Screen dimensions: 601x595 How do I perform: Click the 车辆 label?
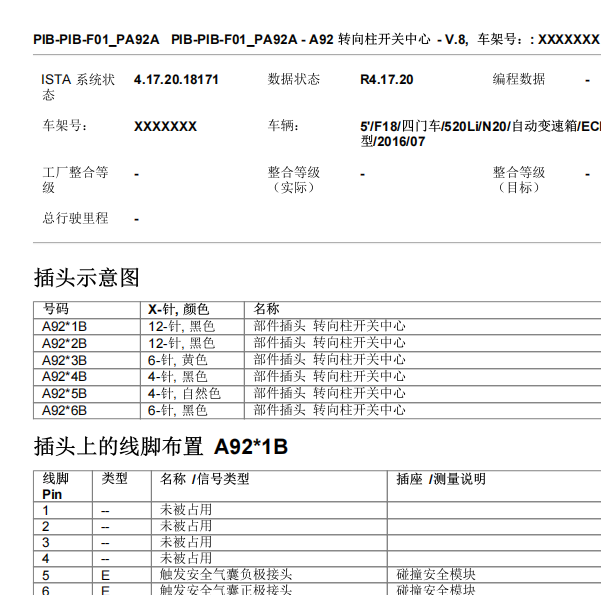(x=283, y=125)
